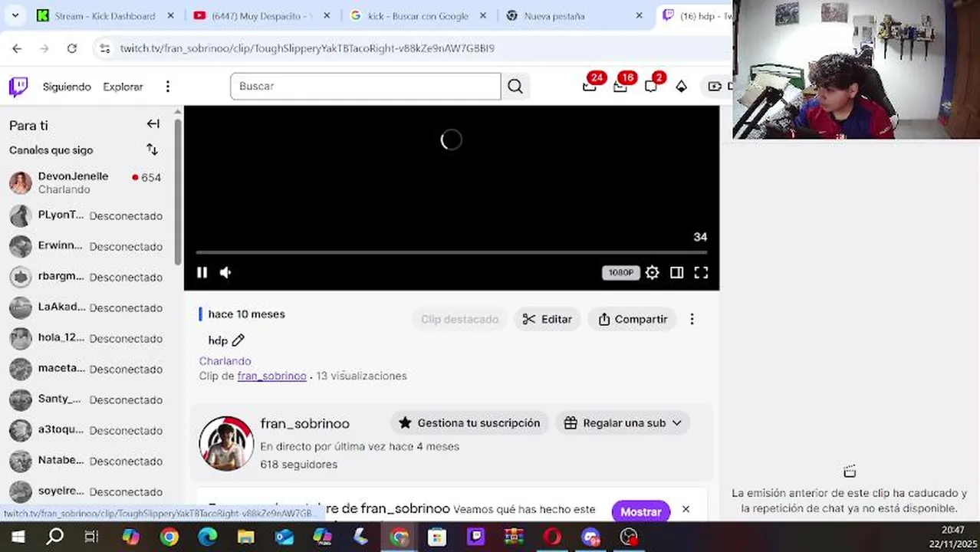Open the bits diamond icon

point(681,87)
